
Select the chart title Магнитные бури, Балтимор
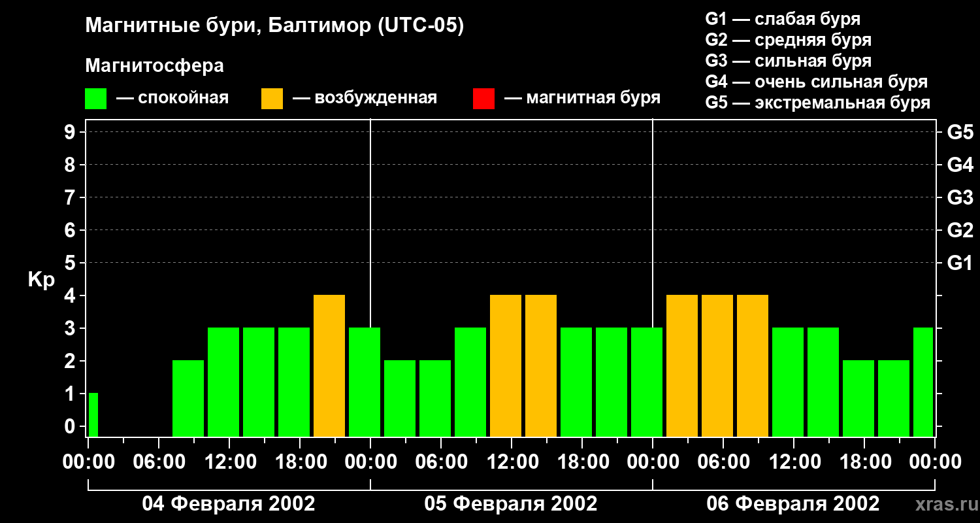click(x=274, y=27)
